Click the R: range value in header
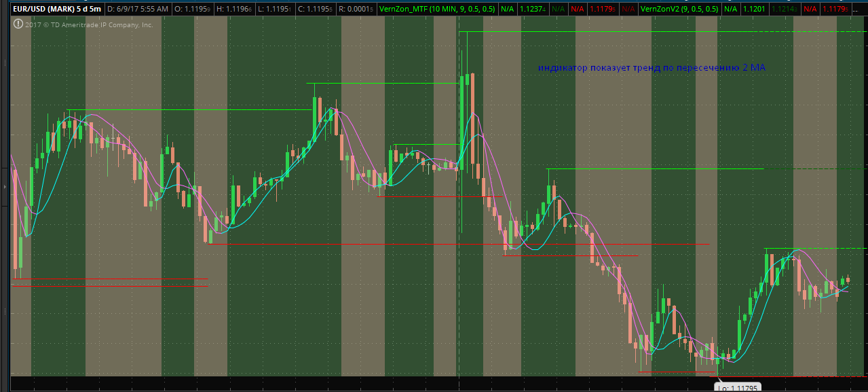The height and width of the screenshot is (392, 868). 356,9
